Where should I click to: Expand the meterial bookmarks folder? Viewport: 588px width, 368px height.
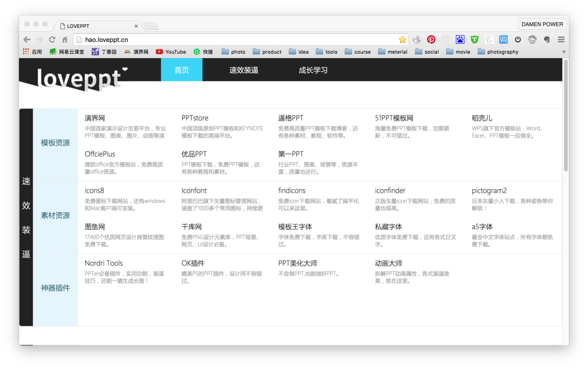pyautogui.click(x=393, y=52)
